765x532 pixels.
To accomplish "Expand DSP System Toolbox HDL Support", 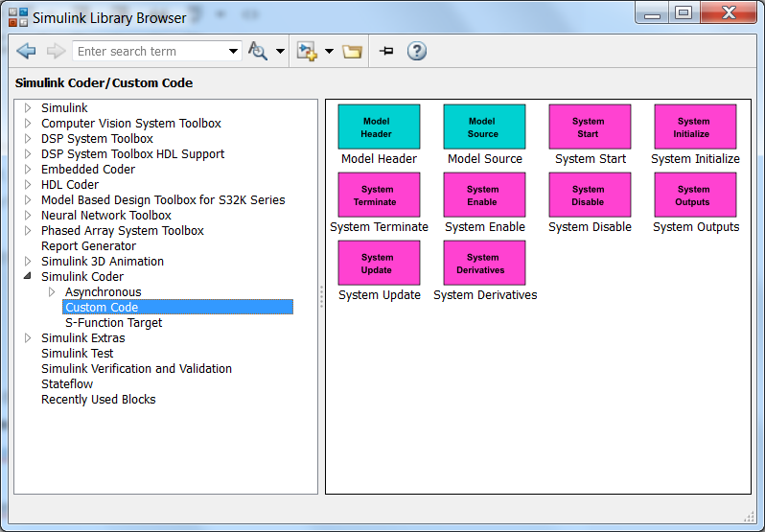I will pyautogui.click(x=28, y=154).
